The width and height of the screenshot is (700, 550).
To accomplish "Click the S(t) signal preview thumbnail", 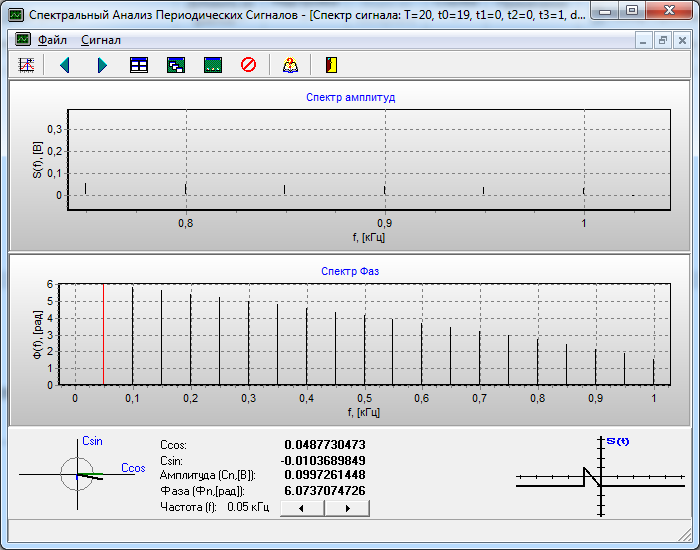I will 598,476.
